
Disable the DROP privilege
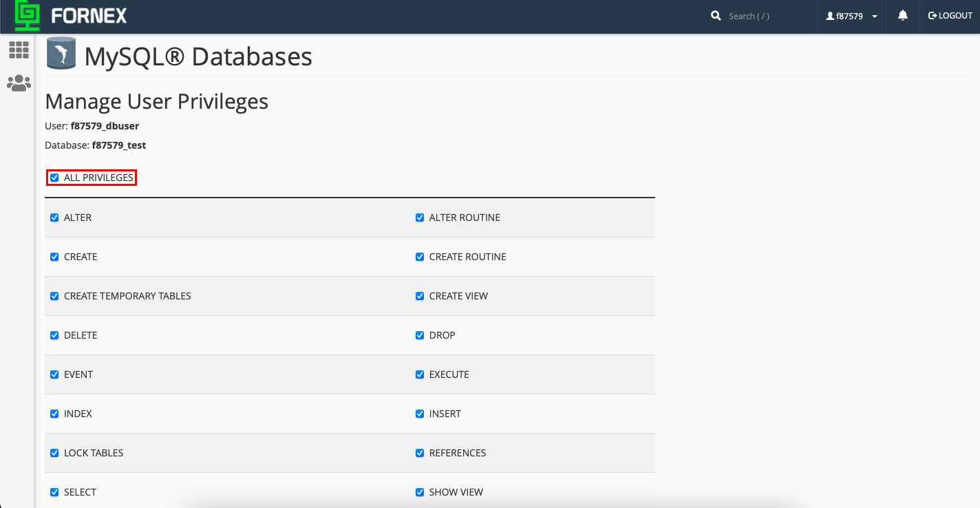pos(420,335)
